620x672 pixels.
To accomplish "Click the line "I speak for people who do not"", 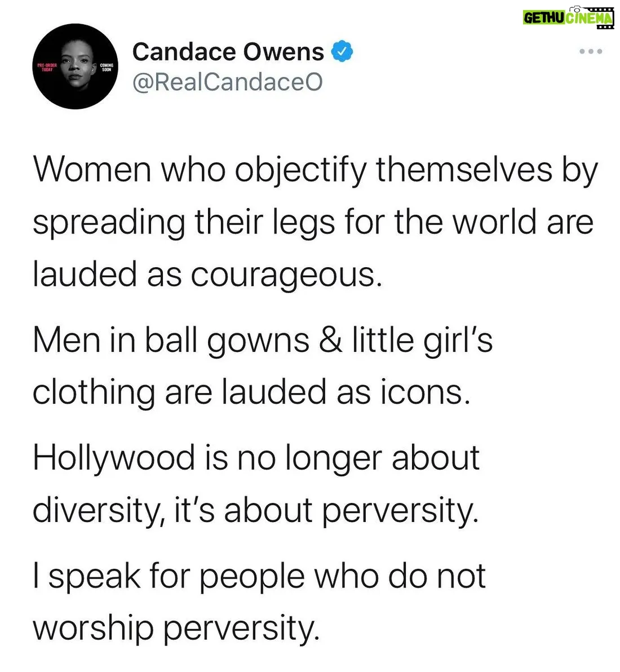I will click(x=259, y=576).
